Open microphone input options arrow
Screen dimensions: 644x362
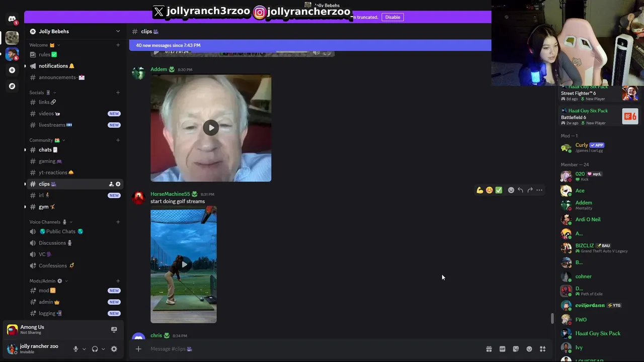tap(84, 349)
